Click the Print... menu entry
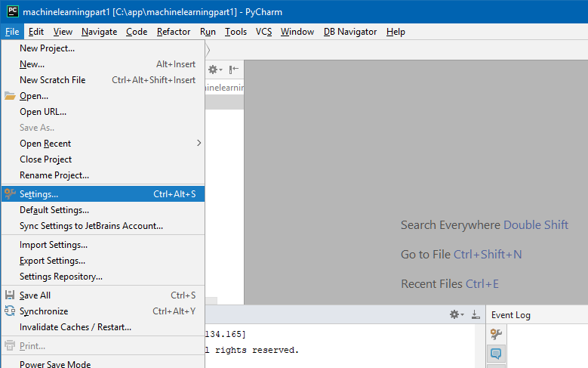 (x=103, y=346)
